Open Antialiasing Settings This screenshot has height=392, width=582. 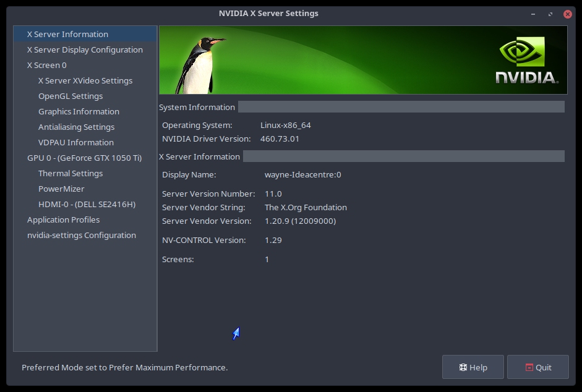tap(76, 127)
